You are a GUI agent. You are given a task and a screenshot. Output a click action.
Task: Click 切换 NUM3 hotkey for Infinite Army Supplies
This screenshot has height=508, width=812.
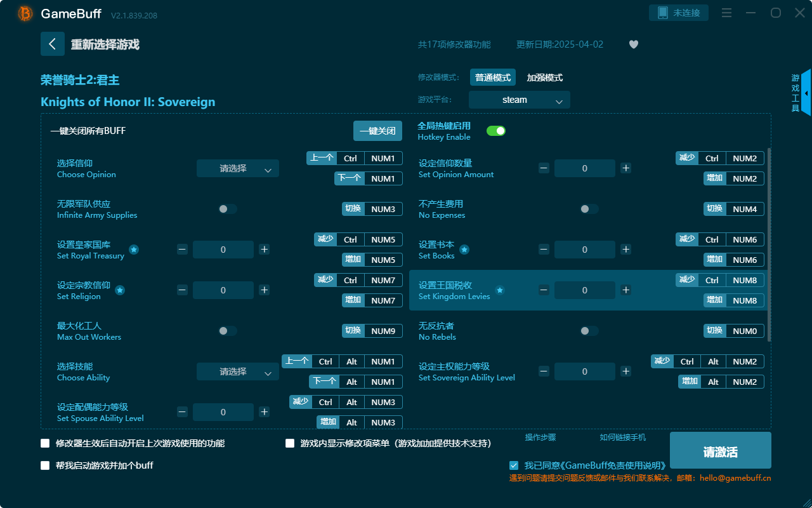[x=372, y=209]
